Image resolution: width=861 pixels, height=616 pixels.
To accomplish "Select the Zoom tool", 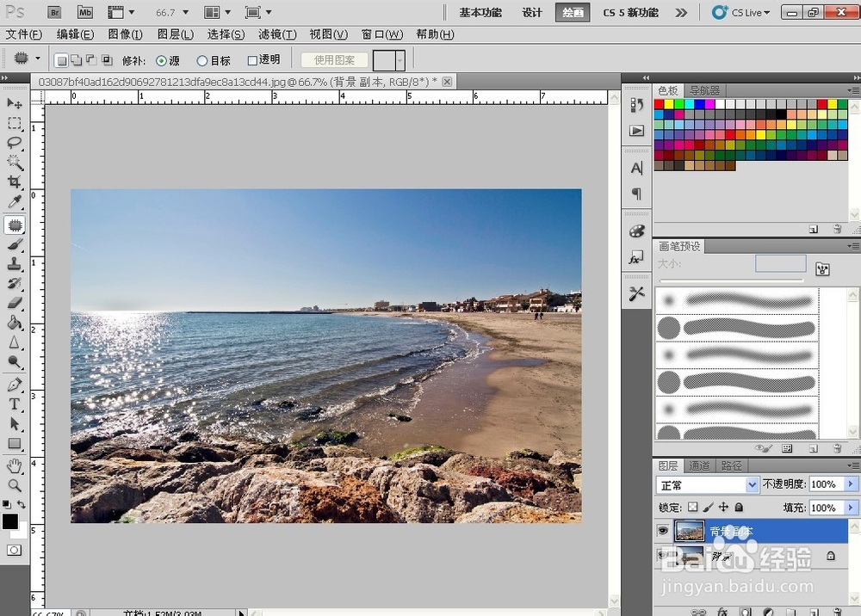I will [x=15, y=485].
